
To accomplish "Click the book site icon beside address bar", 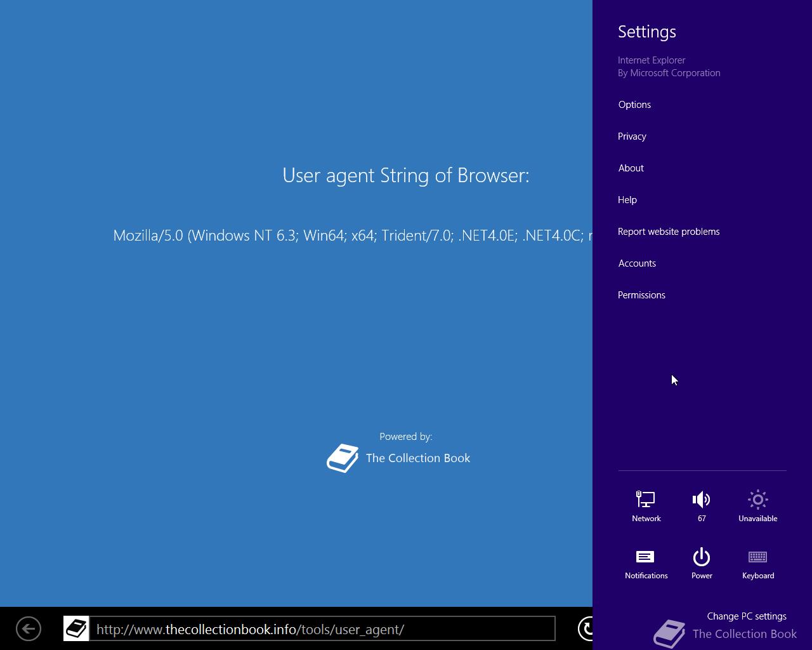I will click(76, 628).
